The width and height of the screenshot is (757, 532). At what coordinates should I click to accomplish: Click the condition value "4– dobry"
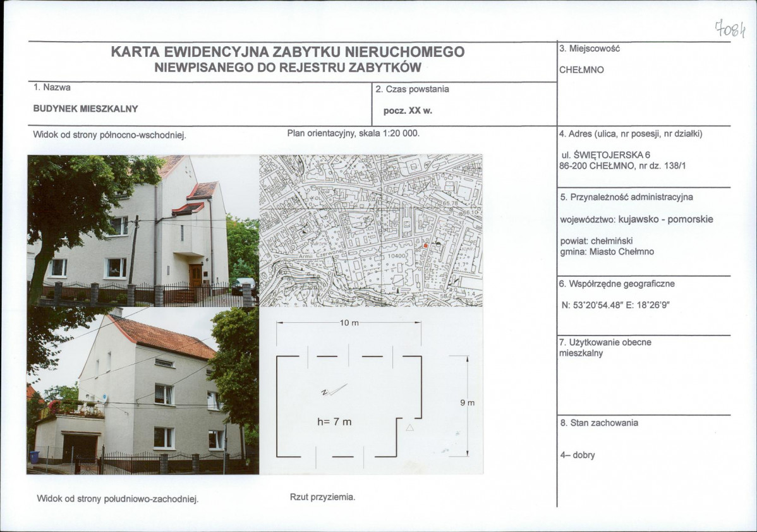[x=578, y=455]
